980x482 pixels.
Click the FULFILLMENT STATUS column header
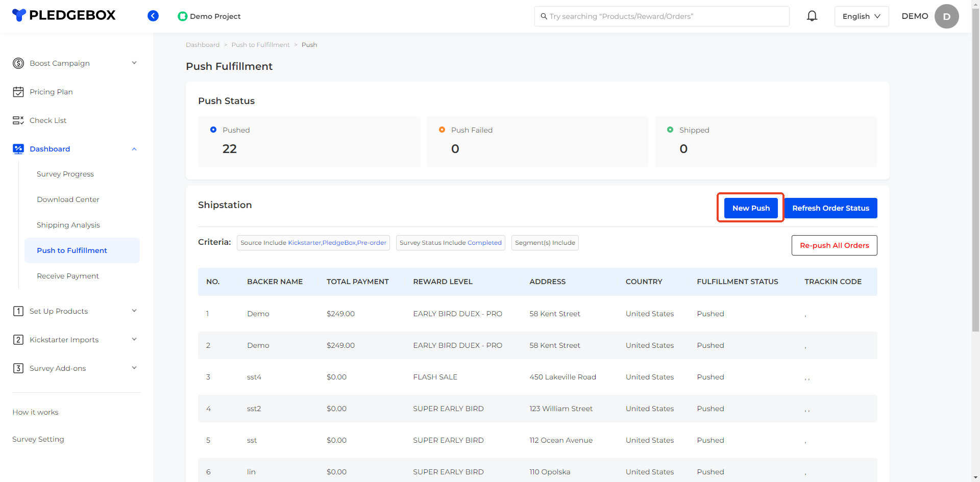click(737, 282)
